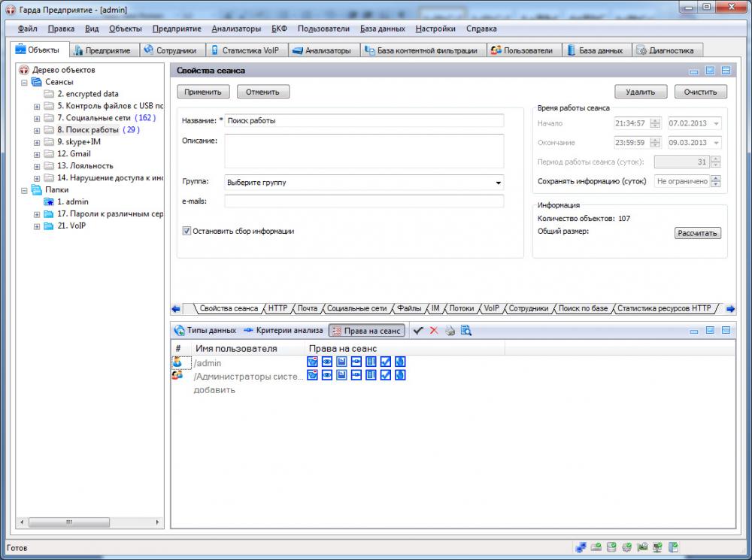Expand the '7. Социальные сети' tree node

pyautogui.click(x=37, y=118)
